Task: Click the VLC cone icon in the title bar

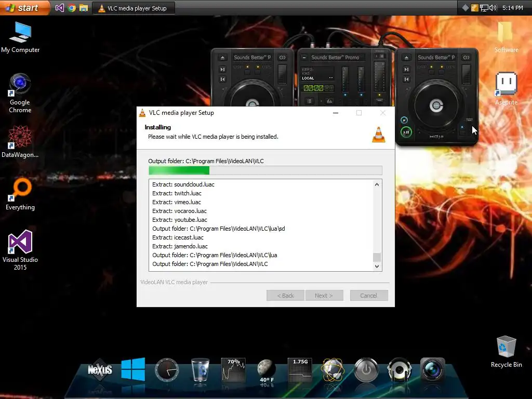Action: click(142, 113)
